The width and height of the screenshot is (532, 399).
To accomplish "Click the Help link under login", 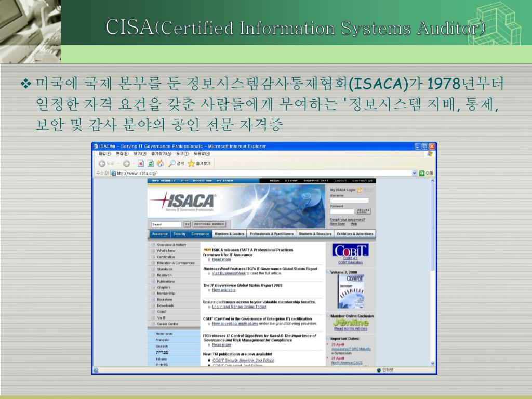I will coord(354,224).
